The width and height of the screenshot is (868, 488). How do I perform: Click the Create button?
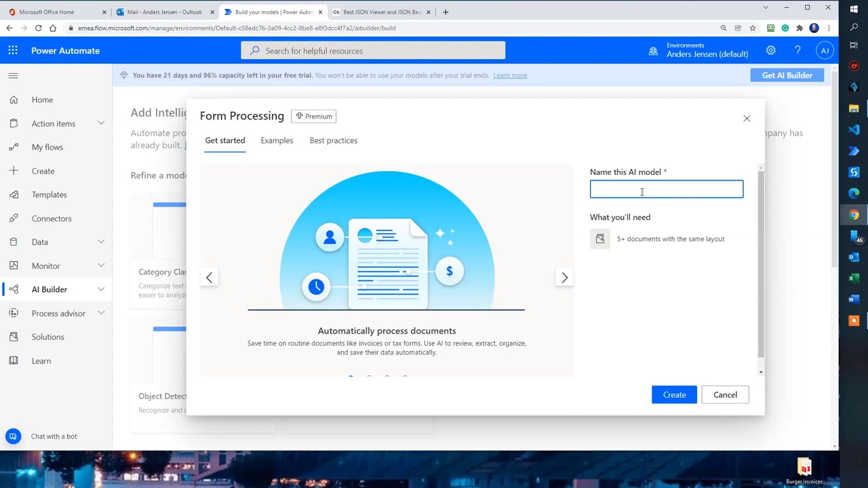tap(674, 394)
